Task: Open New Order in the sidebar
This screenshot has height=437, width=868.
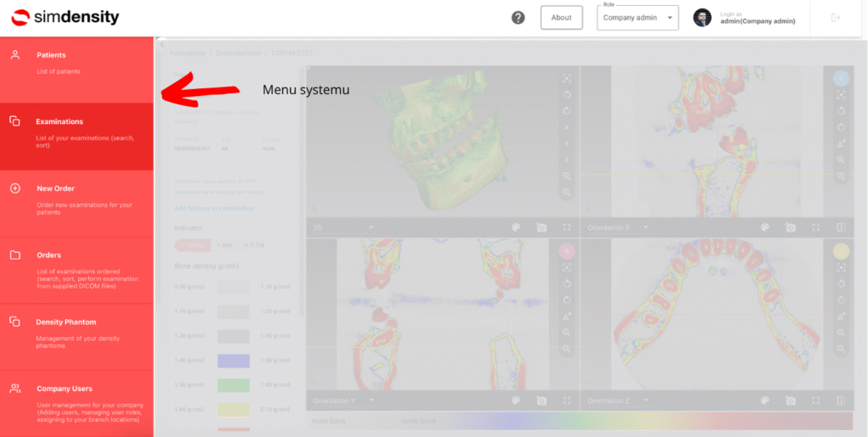Action: [x=76, y=199]
